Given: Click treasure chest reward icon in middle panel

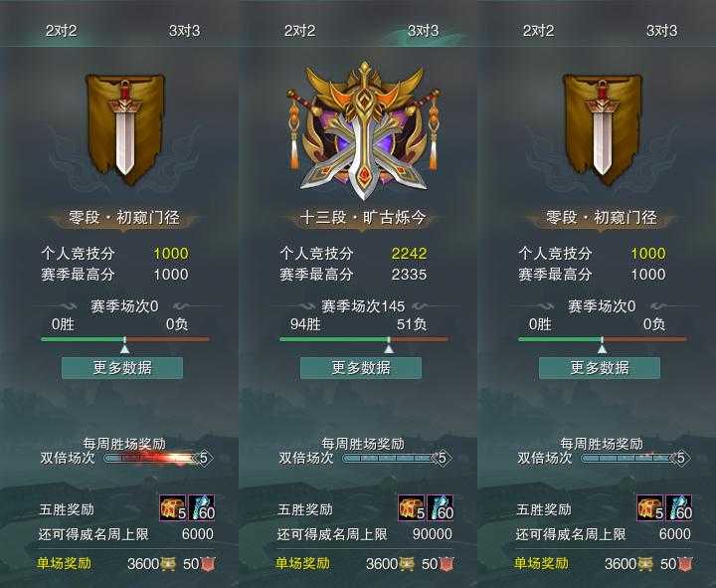Looking at the screenshot, I should click(x=412, y=507).
